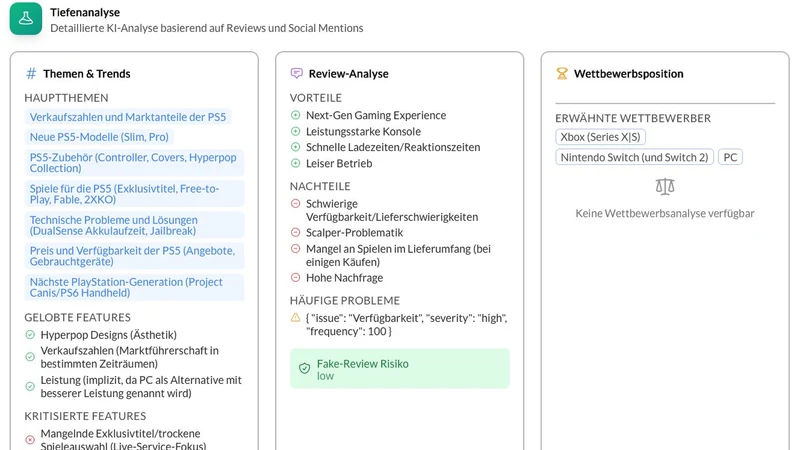Click the hash icon beside Themen & Trends
Screen dimensions: 800x450
[31, 74]
